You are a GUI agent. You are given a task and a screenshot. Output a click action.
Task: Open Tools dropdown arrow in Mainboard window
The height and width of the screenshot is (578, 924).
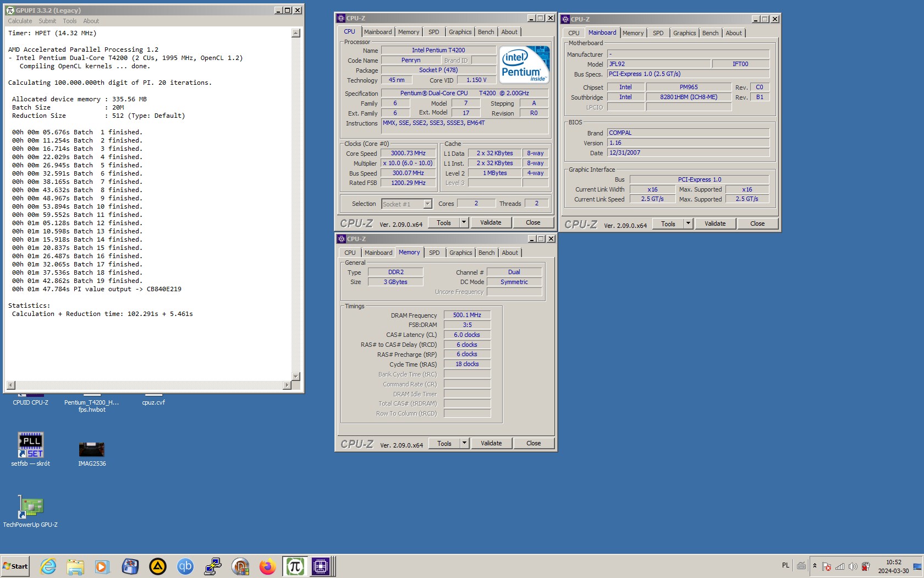point(688,223)
